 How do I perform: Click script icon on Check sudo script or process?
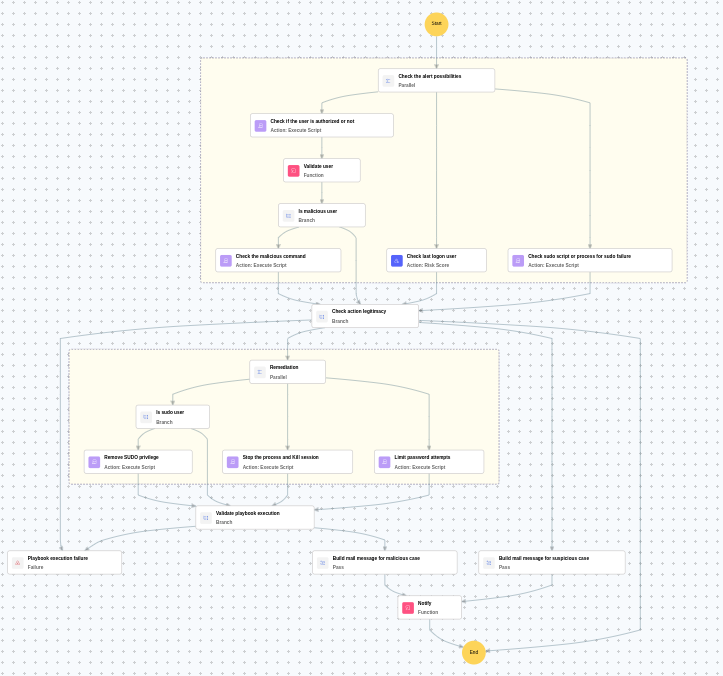[x=518, y=261]
